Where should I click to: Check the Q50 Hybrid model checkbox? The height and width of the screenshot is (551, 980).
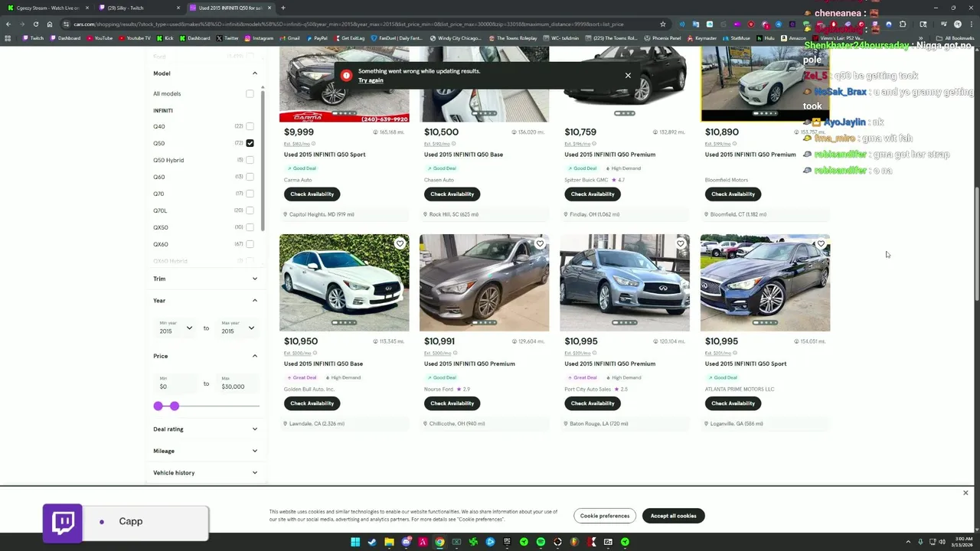(x=250, y=160)
